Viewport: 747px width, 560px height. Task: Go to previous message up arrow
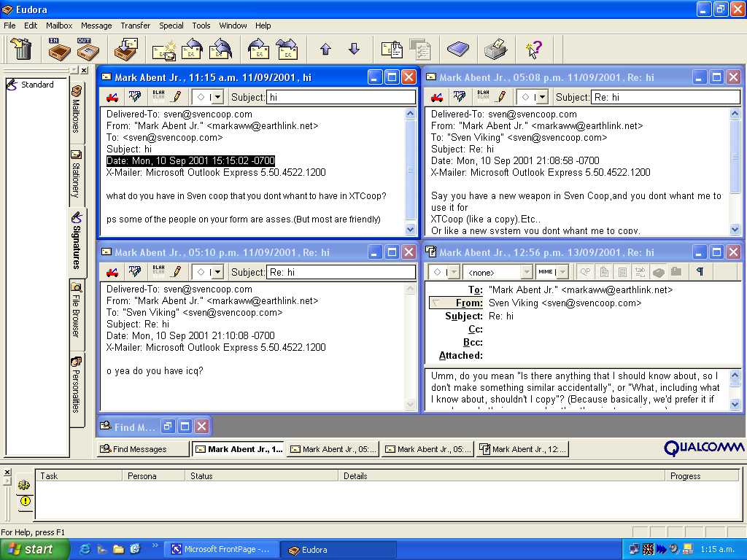point(325,49)
